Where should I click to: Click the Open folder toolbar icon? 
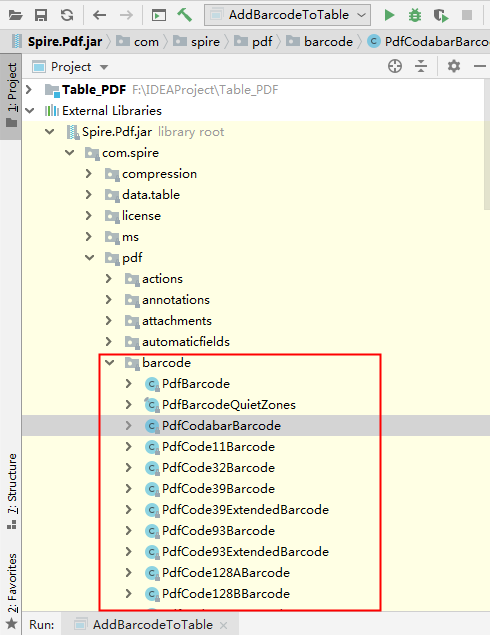pos(15,15)
